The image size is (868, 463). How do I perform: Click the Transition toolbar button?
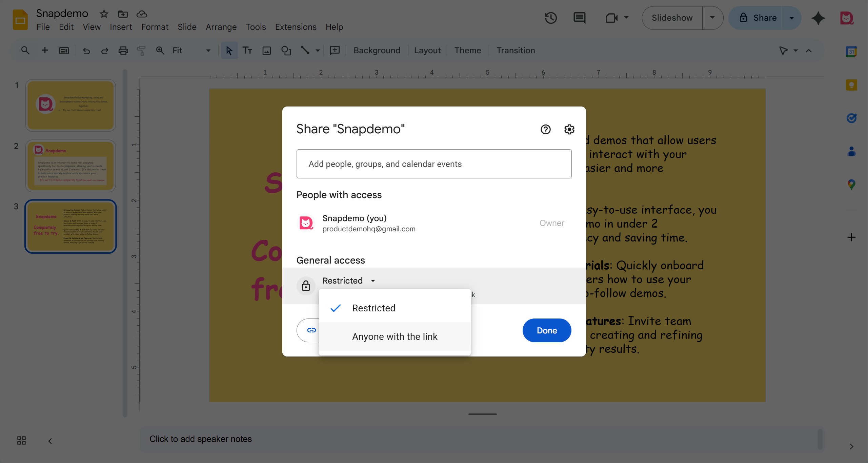[516, 51]
